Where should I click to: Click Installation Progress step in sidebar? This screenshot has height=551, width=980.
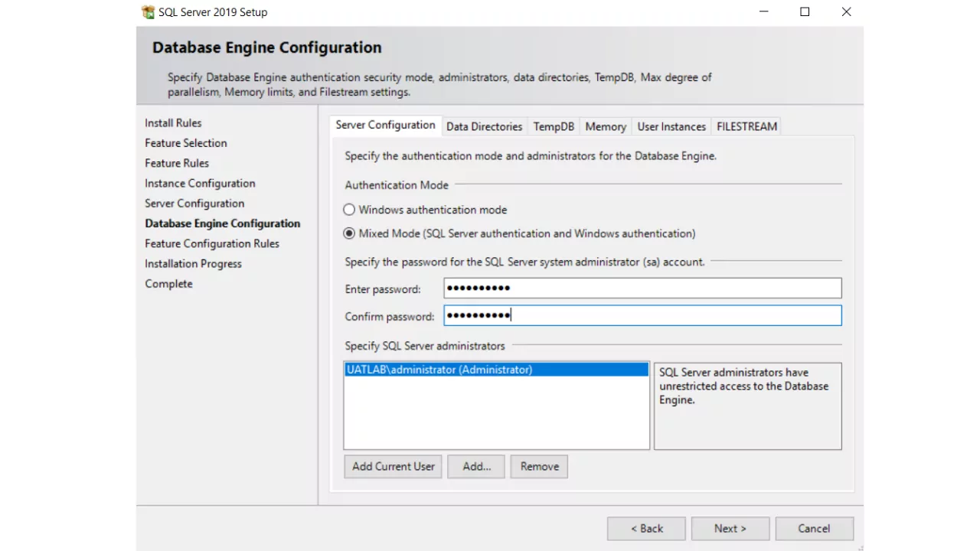pos(193,264)
